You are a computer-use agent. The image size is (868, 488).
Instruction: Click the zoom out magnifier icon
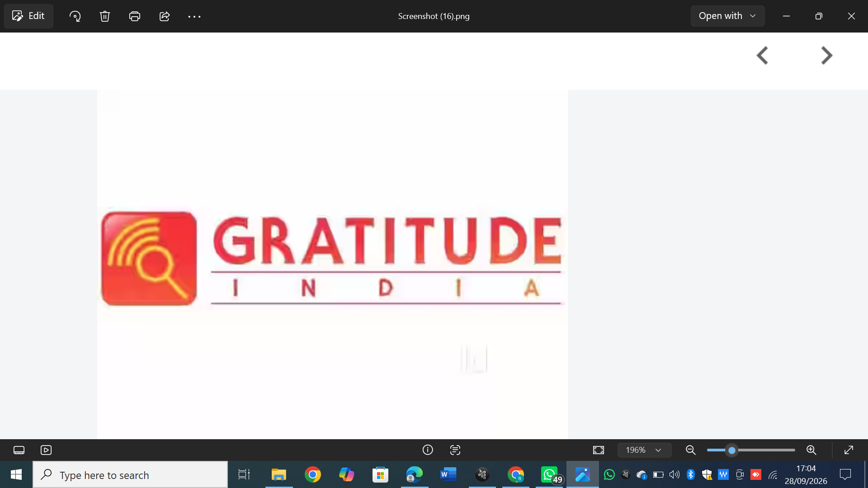[x=690, y=450]
